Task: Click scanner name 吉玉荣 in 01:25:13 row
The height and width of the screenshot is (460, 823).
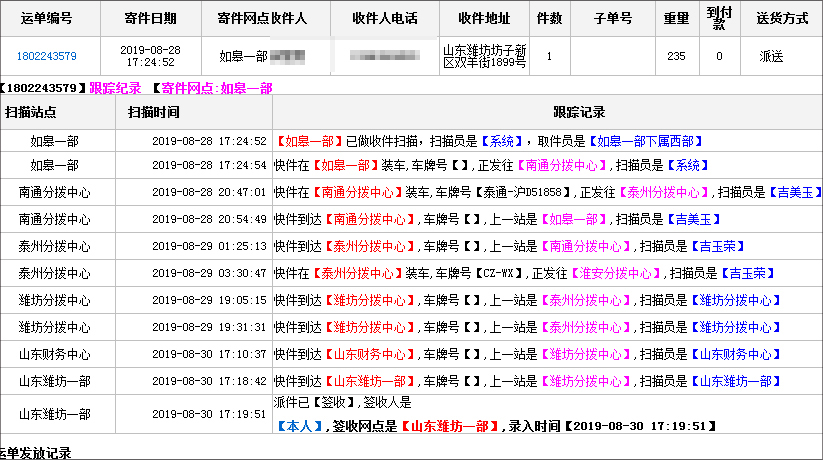Action: pyautogui.click(x=718, y=246)
